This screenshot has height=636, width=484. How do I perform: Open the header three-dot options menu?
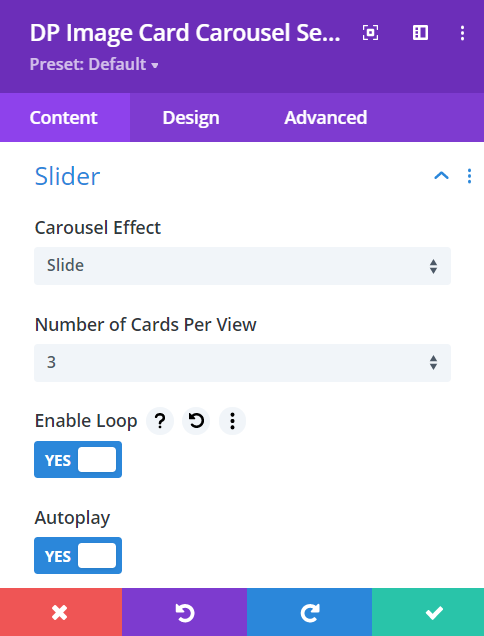pyautogui.click(x=462, y=33)
